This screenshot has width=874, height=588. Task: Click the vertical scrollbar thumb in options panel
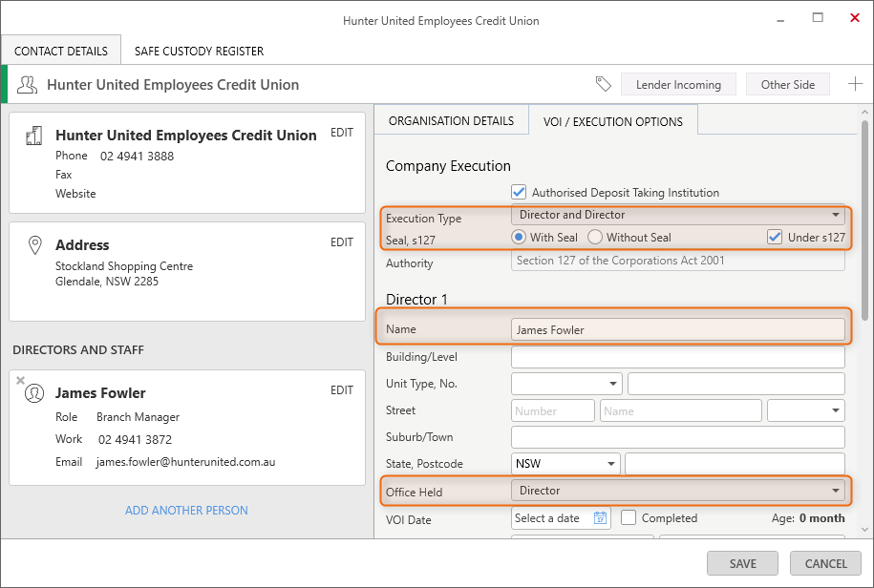coord(864,220)
